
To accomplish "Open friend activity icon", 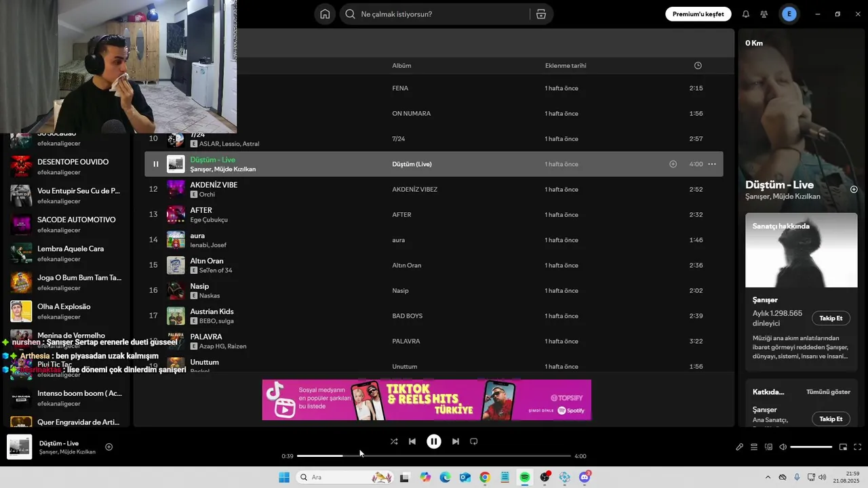I will pos(764,14).
